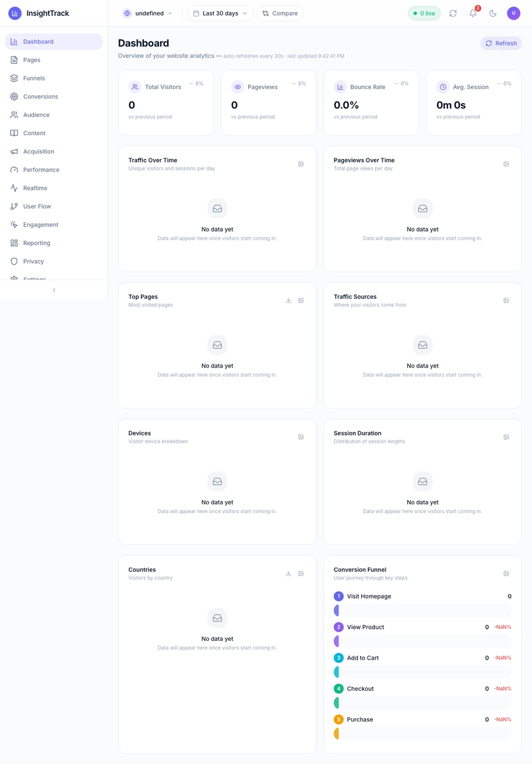Click the Total Visitors value 0
This screenshot has width=532, height=764.
point(132,105)
